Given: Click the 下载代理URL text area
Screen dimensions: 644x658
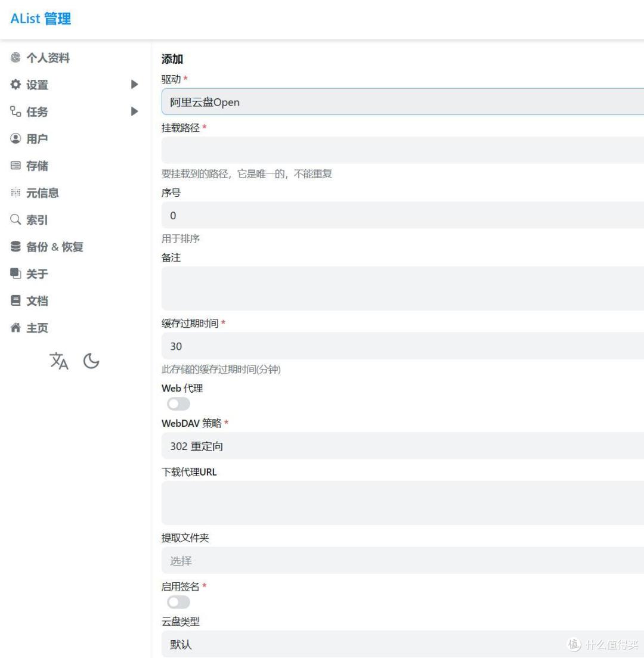Looking at the screenshot, I should tap(402, 502).
